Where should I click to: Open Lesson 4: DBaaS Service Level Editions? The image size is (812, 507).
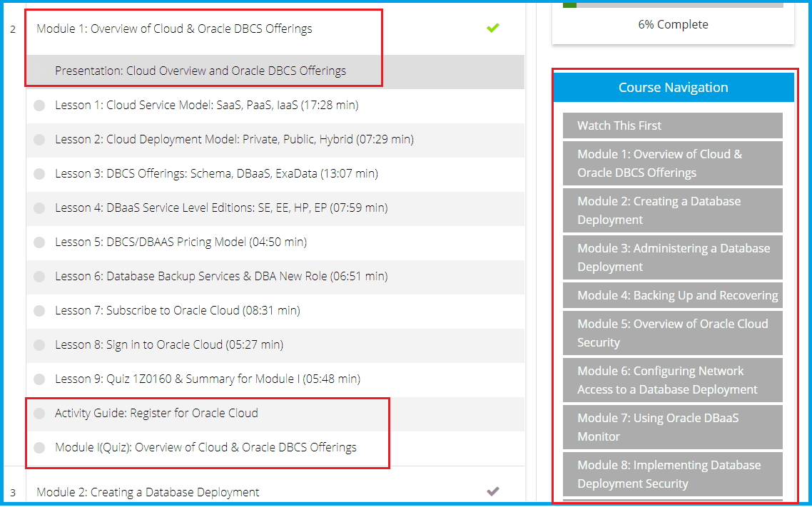coord(221,208)
